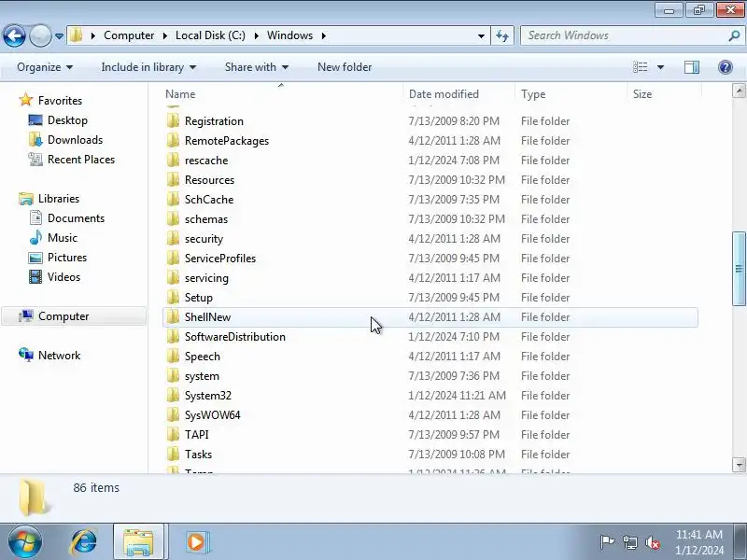Screen dimensions: 747x560
Task: Select the schemas folder icon
Action: 174,218
